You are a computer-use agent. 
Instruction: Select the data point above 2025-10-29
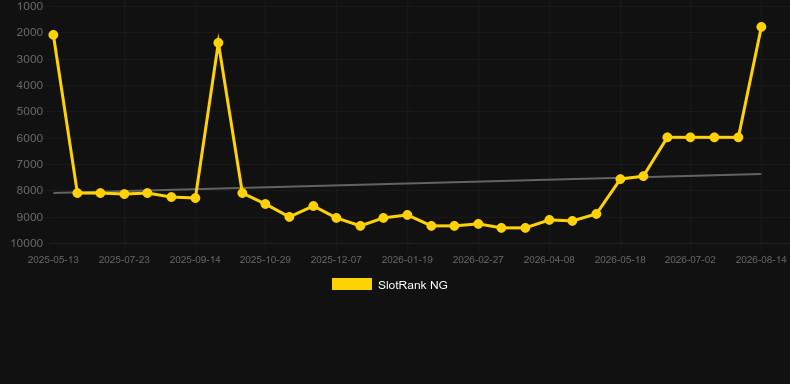point(266,204)
